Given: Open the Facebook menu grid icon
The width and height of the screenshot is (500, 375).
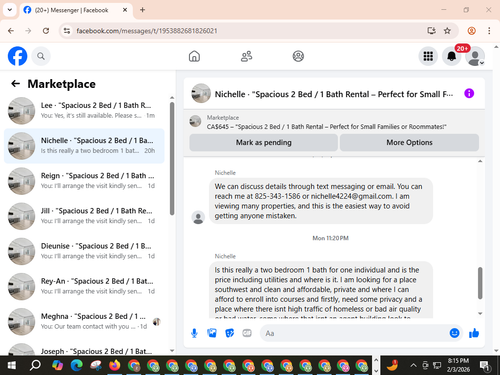Looking at the screenshot, I should 428,56.
